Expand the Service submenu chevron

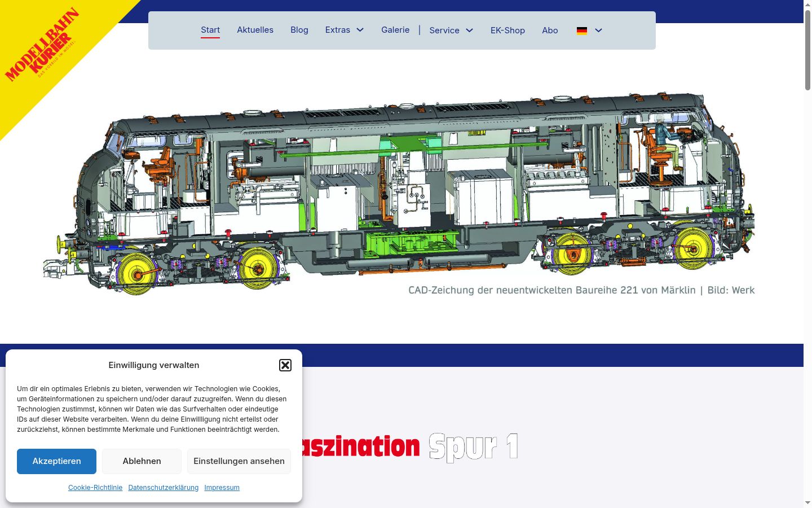tap(469, 30)
